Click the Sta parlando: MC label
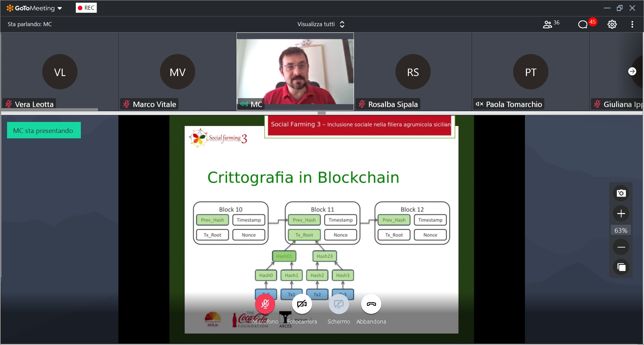Screen dimensions: 644x345 point(30,24)
